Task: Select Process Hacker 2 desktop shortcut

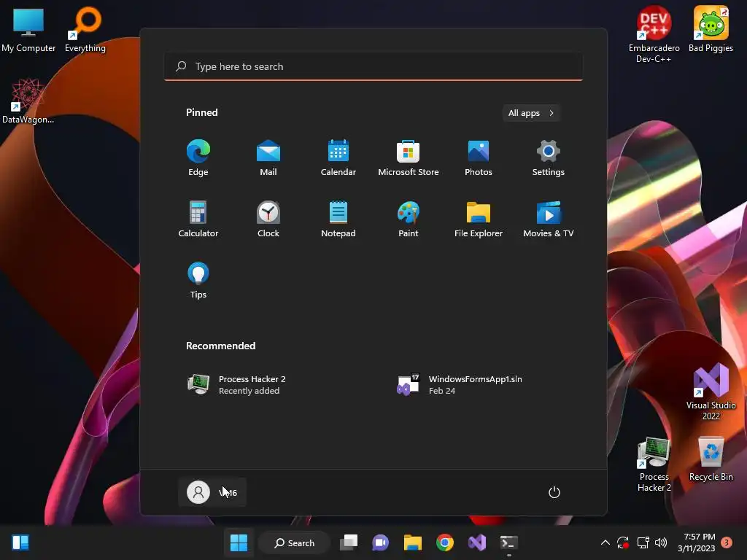Action: tap(654, 464)
